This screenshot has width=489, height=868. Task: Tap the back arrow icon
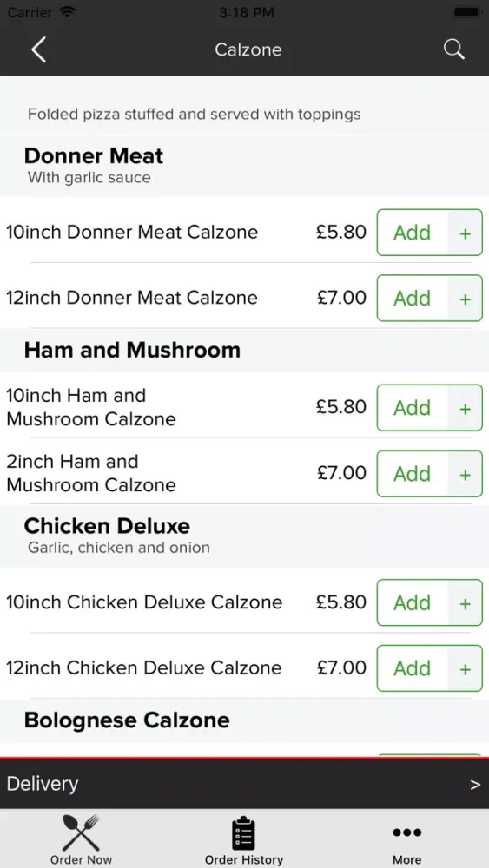[38, 49]
